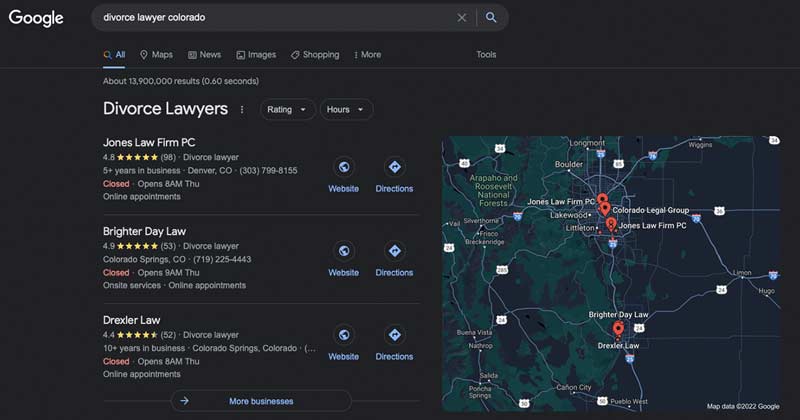The image size is (800, 420).
Task: Expand the Rating filter dropdown
Action: (x=287, y=110)
